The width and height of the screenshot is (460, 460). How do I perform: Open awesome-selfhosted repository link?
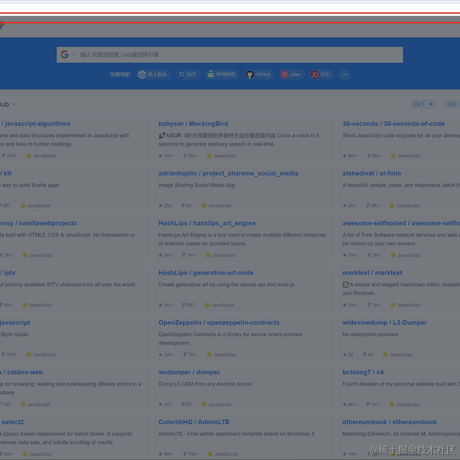(x=401, y=223)
